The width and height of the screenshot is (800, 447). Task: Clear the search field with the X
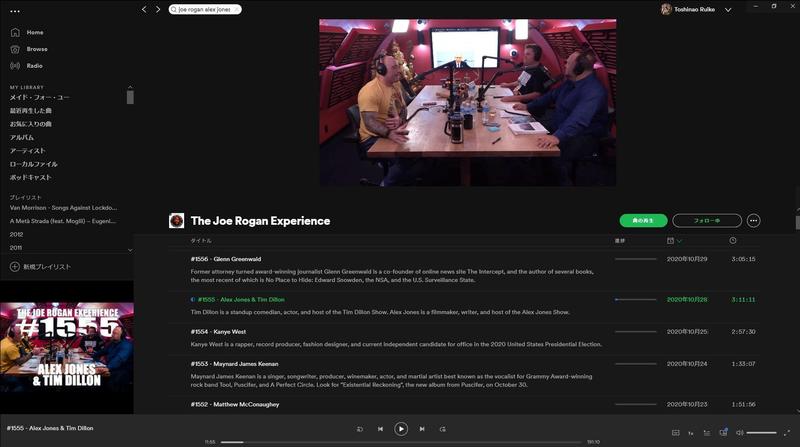pyautogui.click(x=236, y=9)
